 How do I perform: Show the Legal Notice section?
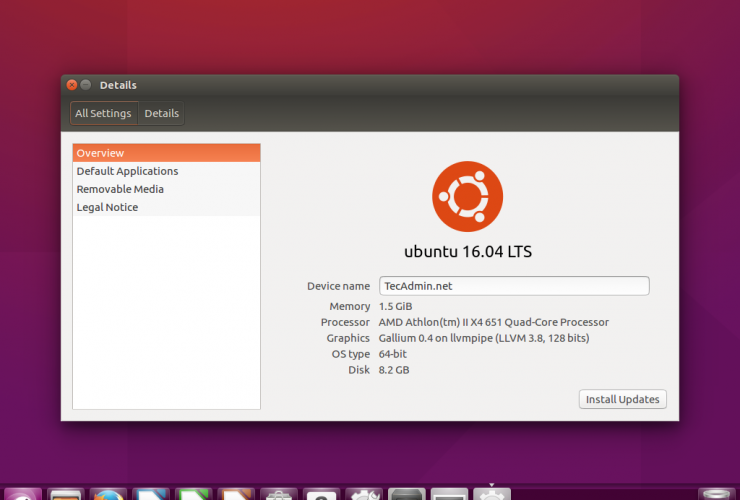166,207
